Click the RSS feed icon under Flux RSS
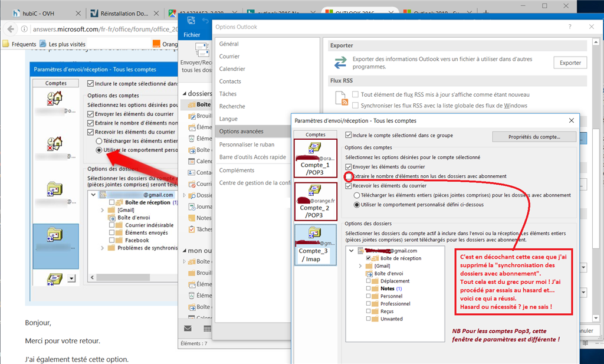The width and height of the screenshot is (604, 364). click(342, 98)
